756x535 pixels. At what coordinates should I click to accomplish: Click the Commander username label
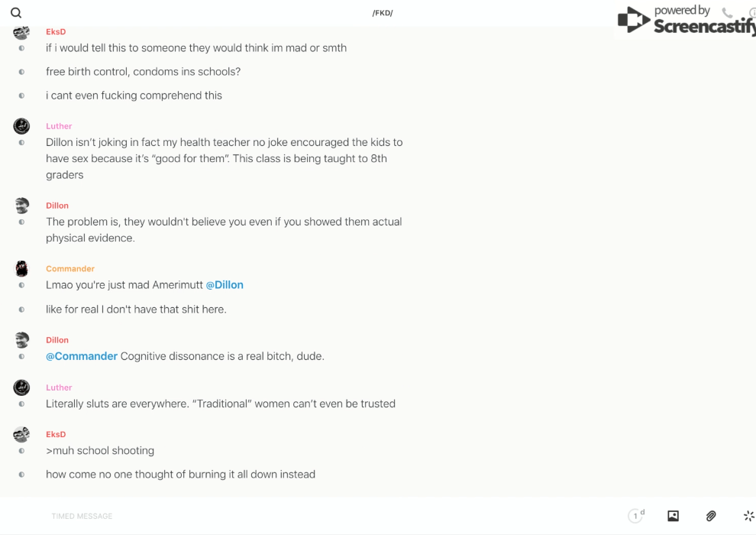tap(70, 269)
